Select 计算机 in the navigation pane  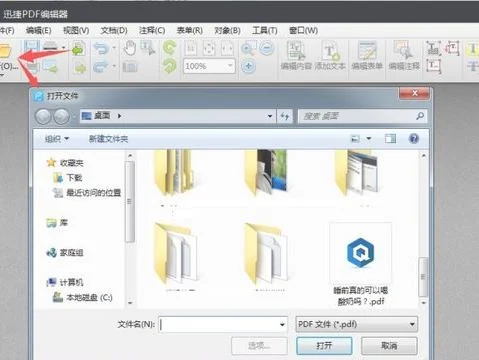65,282
